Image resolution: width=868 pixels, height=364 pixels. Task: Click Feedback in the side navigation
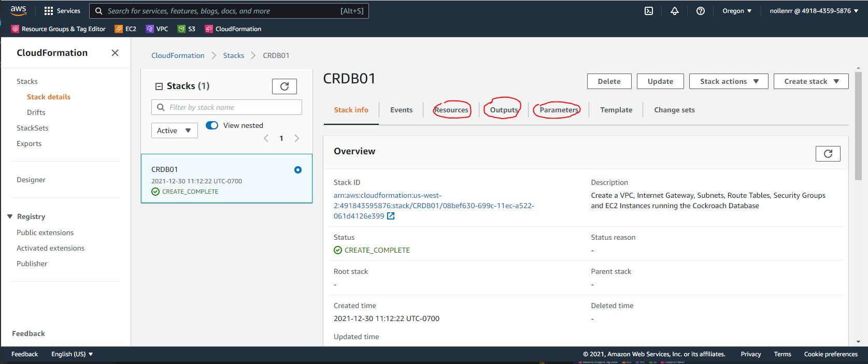point(29,333)
